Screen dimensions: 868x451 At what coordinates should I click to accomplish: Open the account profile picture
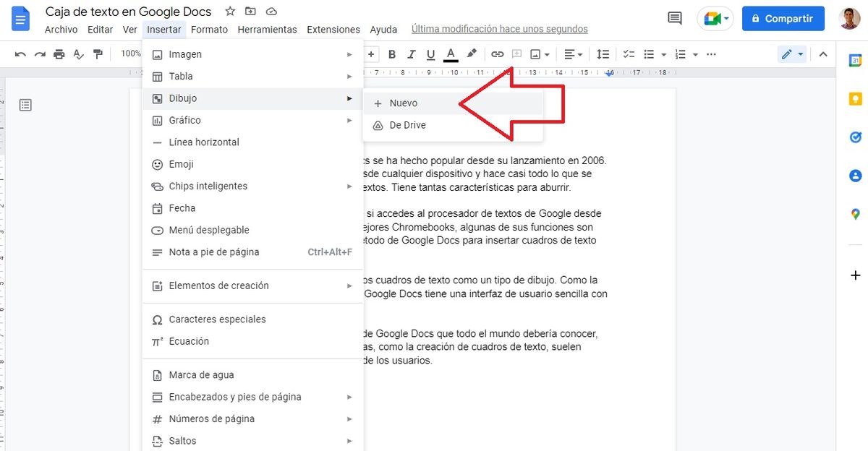pyautogui.click(x=850, y=19)
